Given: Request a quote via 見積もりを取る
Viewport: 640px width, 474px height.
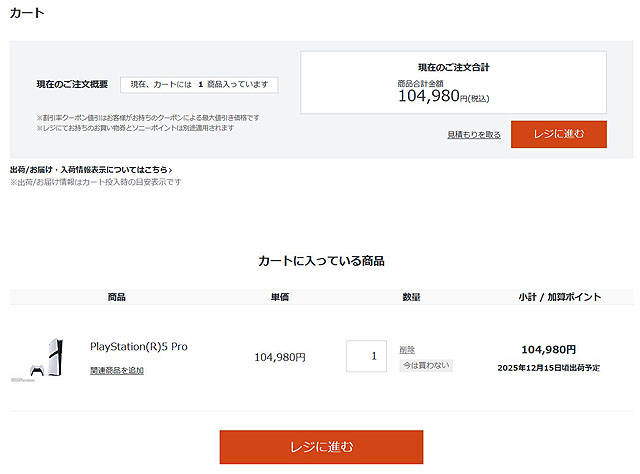Looking at the screenshot, I should coord(474,134).
